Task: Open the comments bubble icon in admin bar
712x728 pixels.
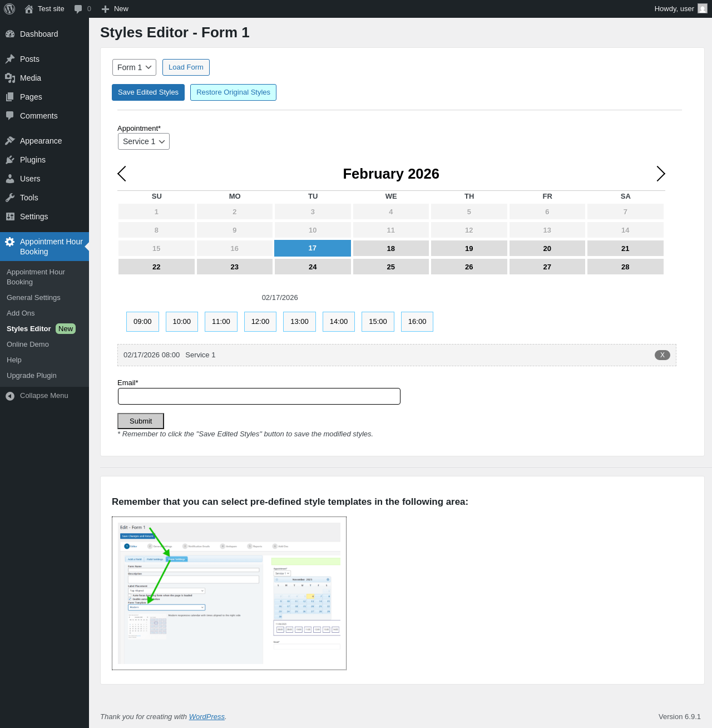Action: pos(78,9)
